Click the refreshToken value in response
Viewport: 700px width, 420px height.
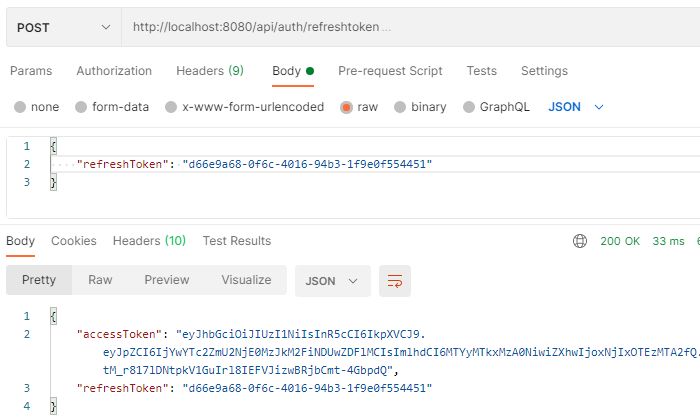tap(307, 388)
